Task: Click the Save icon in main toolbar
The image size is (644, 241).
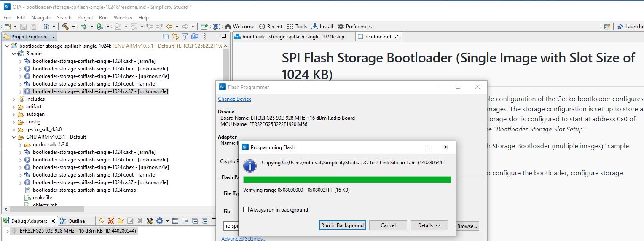Action: click(x=24, y=27)
